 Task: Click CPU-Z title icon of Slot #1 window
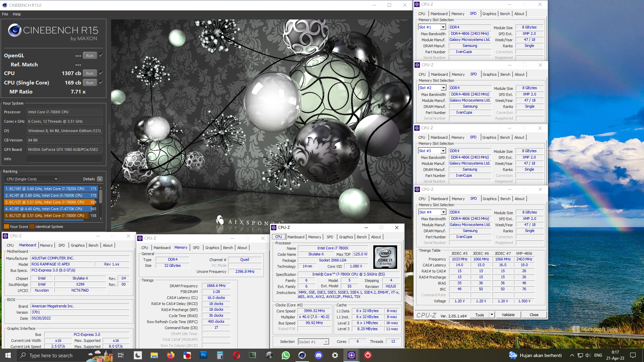[x=417, y=4]
